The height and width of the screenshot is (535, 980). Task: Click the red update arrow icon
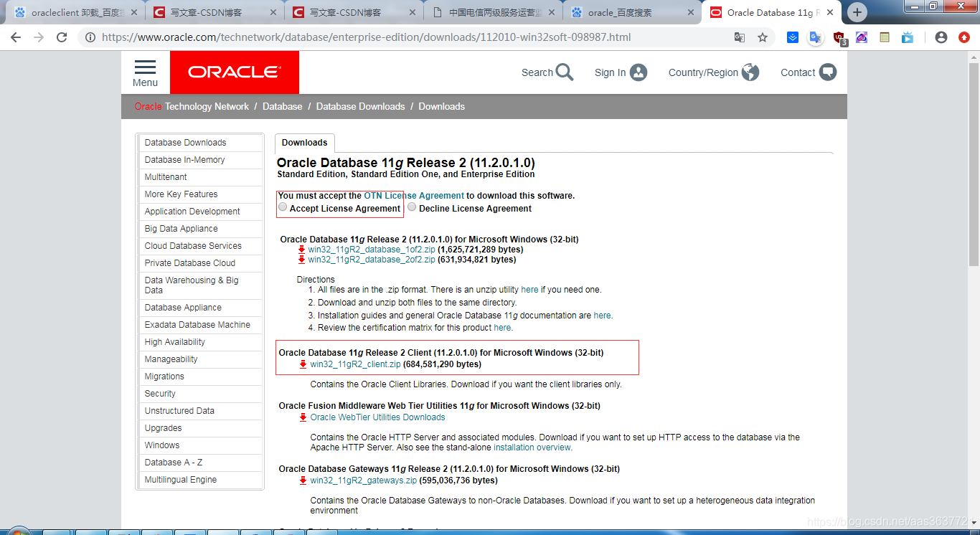(x=964, y=37)
